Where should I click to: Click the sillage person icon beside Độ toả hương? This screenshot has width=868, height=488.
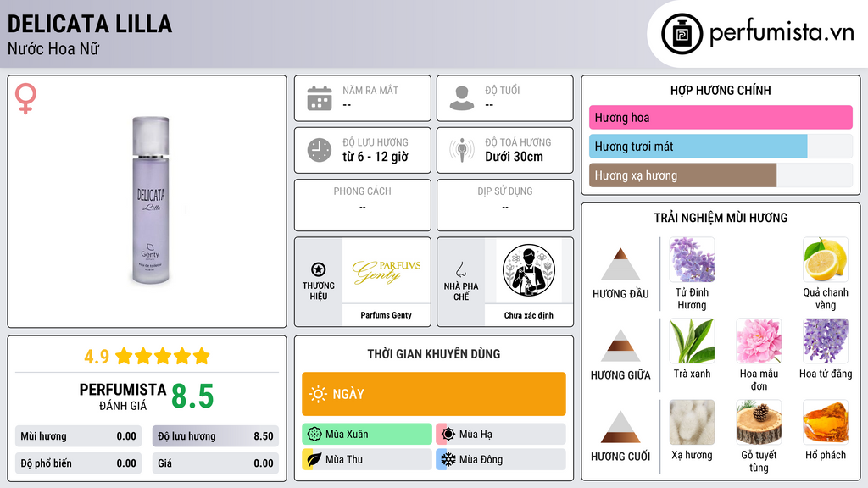[462, 150]
